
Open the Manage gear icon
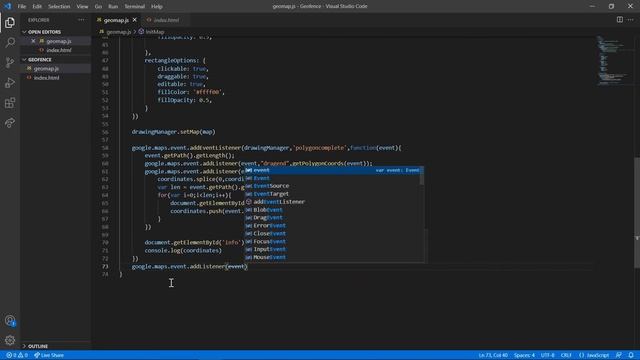click(x=10, y=340)
